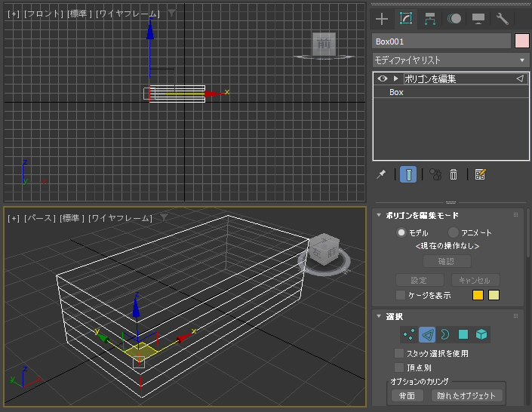Image resolution: width=532 pixels, height=412 pixels.
Task: Open the Display panel tab
Action: pos(478,19)
